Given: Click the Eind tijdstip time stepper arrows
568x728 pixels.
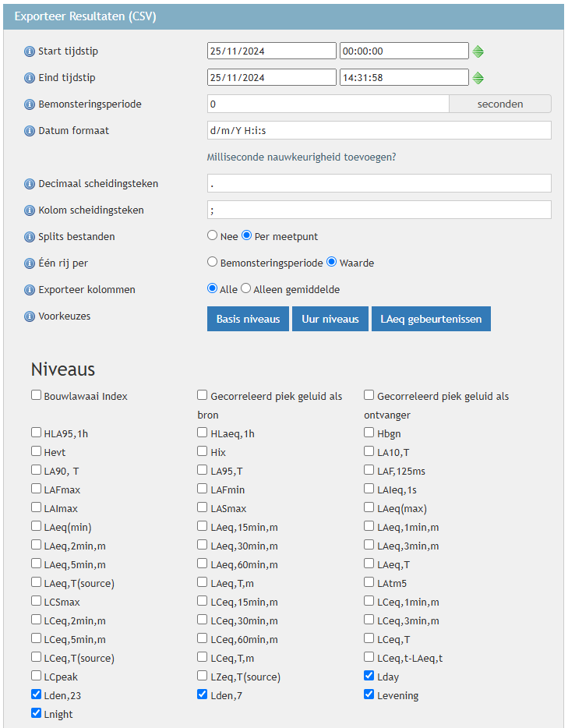Looking at the screenshot, I should [x=478, y=78].
